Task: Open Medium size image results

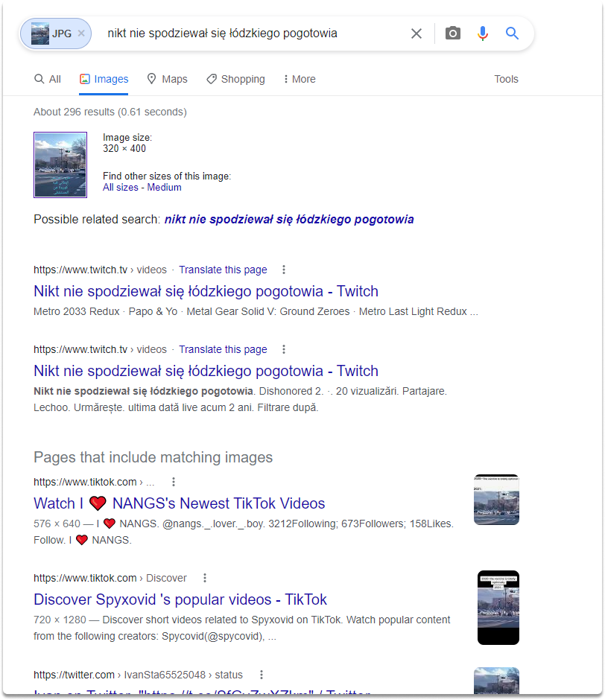Action: click(x=164, y=188)
